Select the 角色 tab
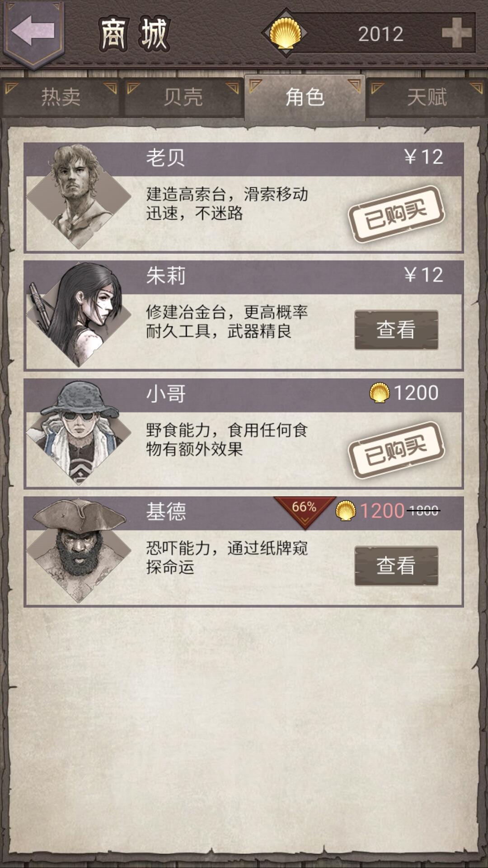The height and width of the screenshot is (868, 488). tap(305, 97)
